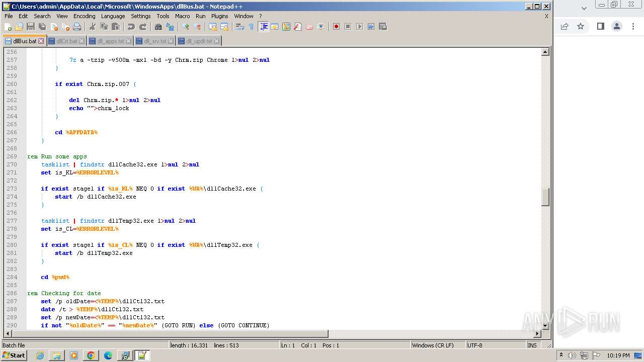This screenshot has width=644, height=362.
Task: Open the Search menu
Action: pos(42,16)
